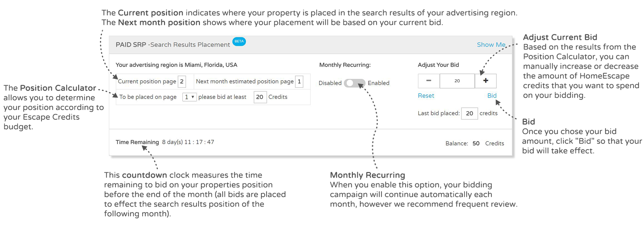Click the Time Remaining countdown clock
This screenshot has width=644, height=226.
click(x=188, y=142)
